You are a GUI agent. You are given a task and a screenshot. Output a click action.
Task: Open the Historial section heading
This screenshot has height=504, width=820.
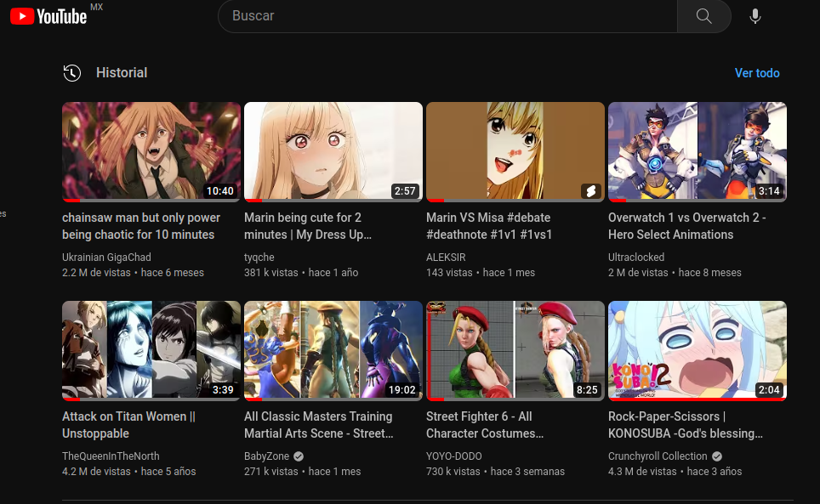click(122, 72)
